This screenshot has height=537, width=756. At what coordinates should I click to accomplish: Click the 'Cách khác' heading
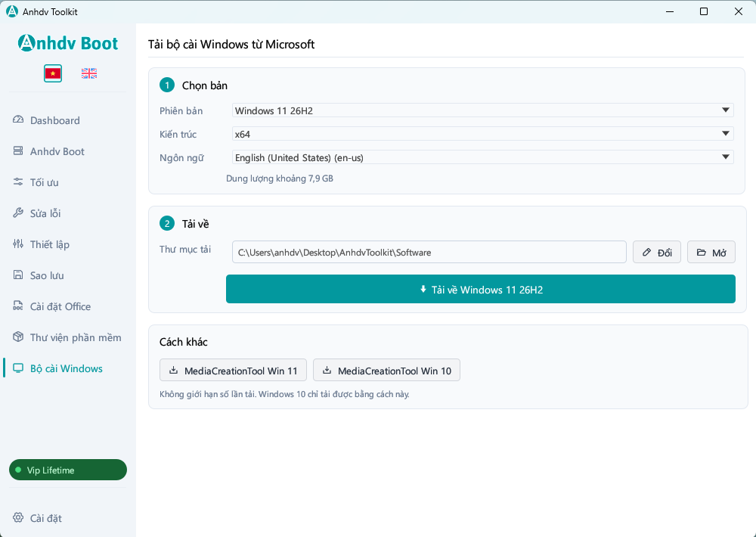point(184,342)
